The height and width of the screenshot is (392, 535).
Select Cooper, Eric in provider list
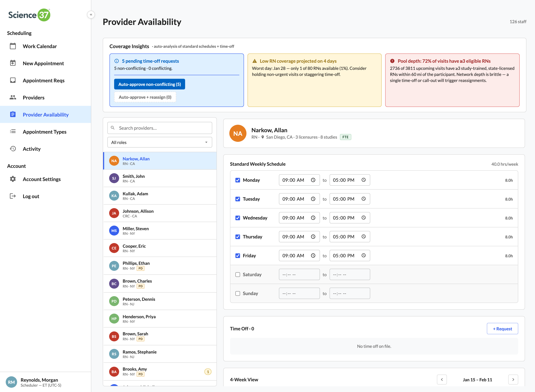[160, 248]
